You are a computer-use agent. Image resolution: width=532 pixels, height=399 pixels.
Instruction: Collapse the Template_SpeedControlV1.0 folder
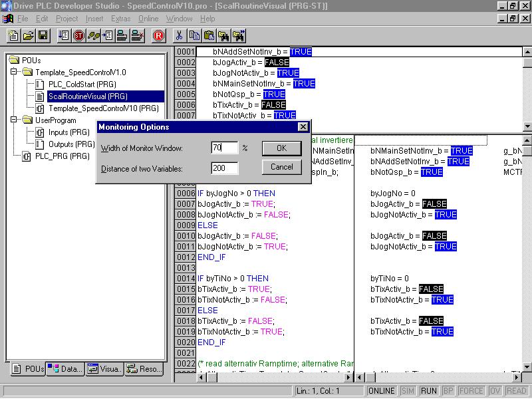(x=15, y=72)
